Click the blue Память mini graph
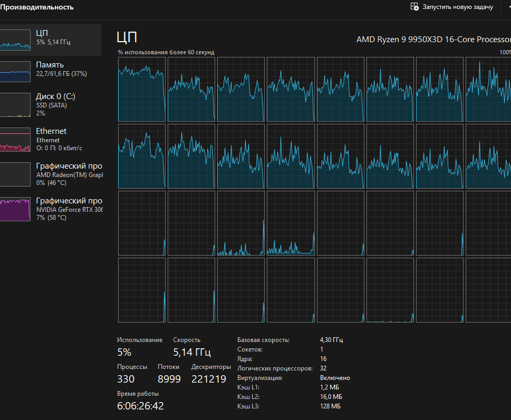511x420 pixels. click(15, 72)
